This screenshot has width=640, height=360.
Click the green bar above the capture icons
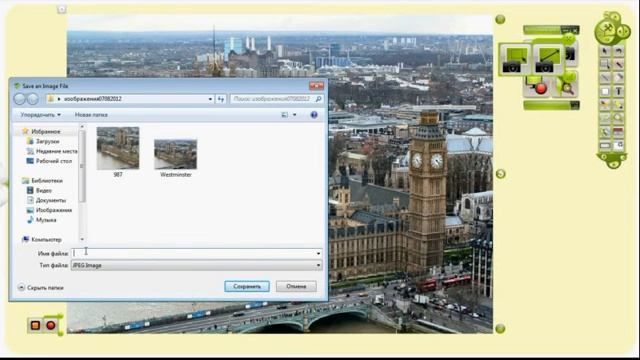tap(551, 30)
